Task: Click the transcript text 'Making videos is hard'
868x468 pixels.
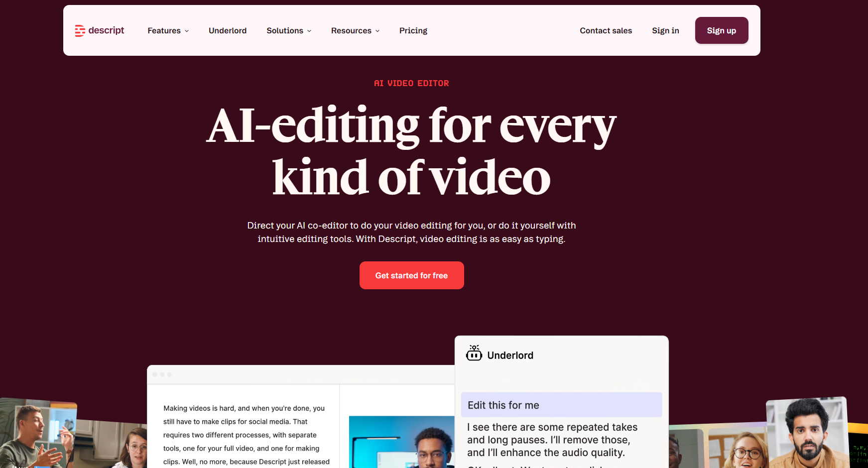Action: 199,408
